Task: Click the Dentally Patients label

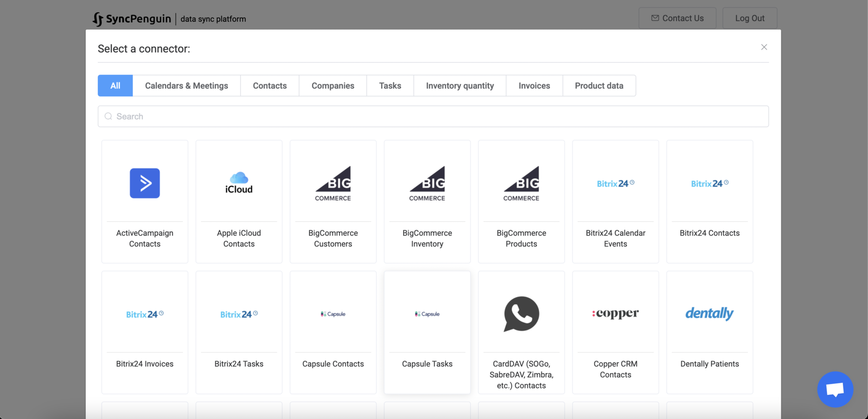Action: (710, 364)
